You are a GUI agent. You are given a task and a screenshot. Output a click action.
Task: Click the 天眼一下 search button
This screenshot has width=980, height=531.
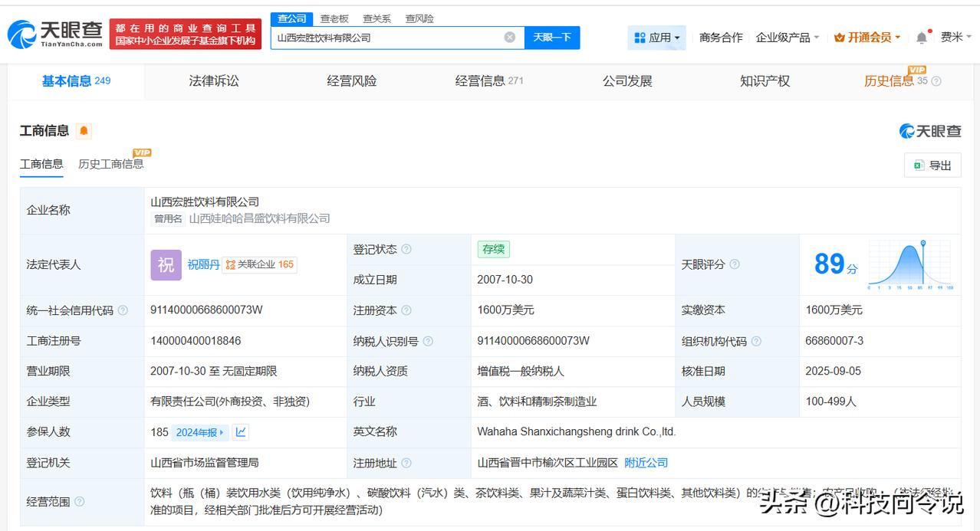click(552, 38)
